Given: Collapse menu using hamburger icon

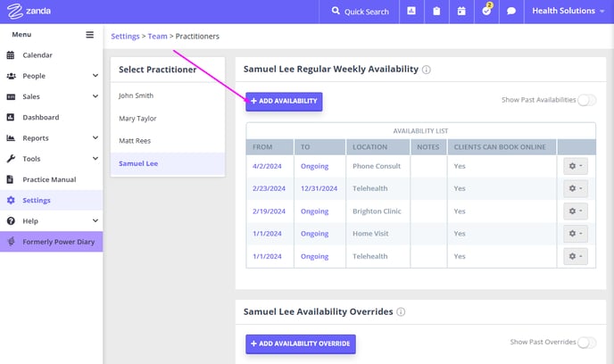Looking at the screenshot, I should (89, 35).
